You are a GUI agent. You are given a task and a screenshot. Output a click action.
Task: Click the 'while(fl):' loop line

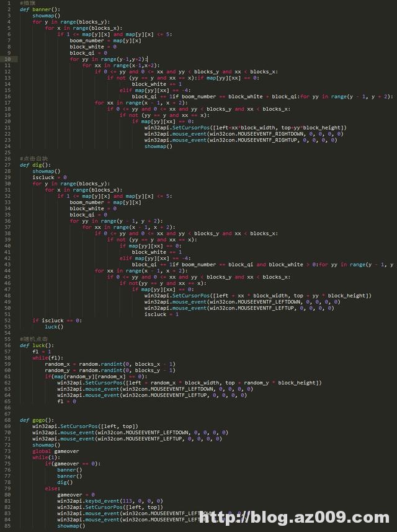coord(48,358)
